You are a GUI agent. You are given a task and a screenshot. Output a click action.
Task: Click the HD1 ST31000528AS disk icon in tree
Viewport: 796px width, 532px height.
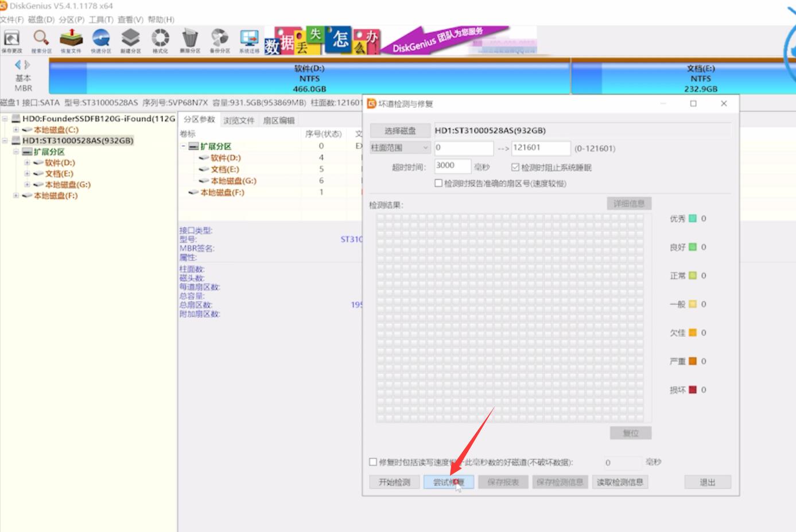[16, 141]
